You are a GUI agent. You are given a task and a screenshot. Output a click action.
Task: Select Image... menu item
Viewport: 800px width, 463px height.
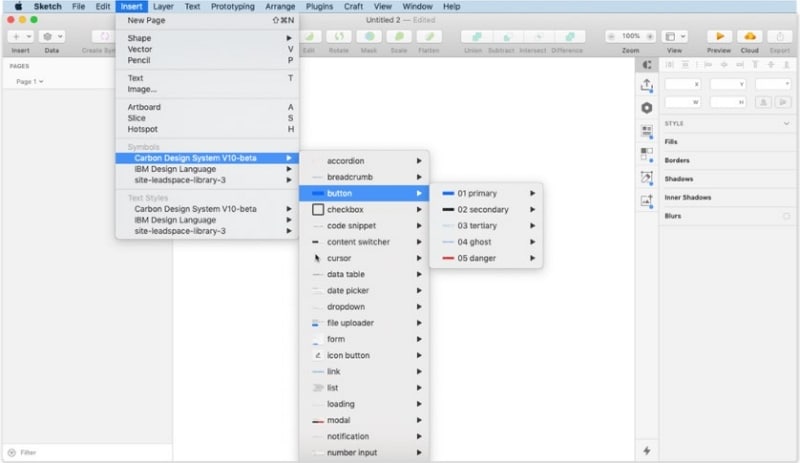(207, 89)
